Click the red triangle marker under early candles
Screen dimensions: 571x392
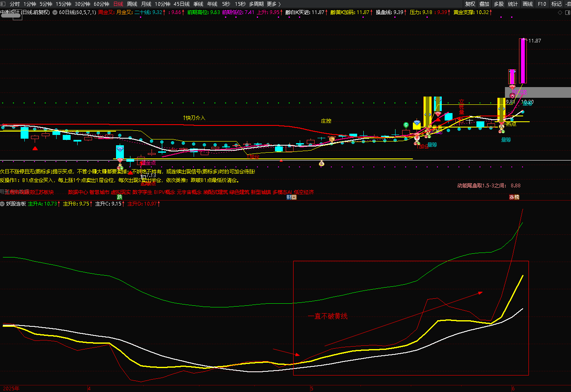[36, 148]
